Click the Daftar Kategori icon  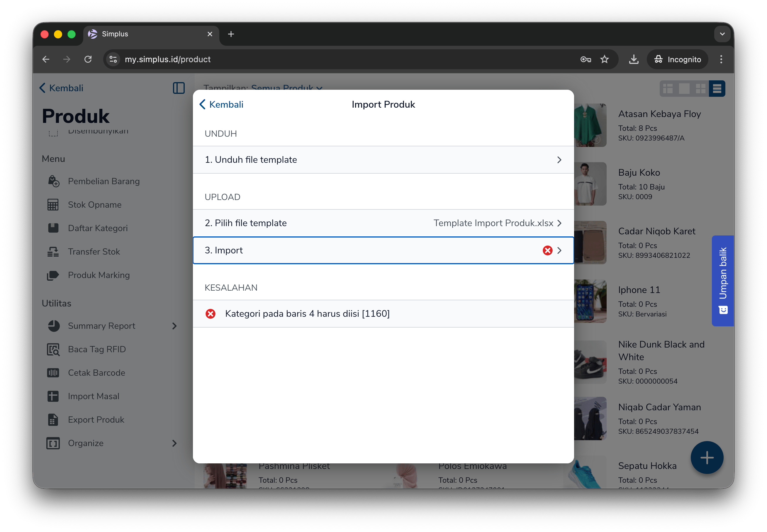pos(53,228)
